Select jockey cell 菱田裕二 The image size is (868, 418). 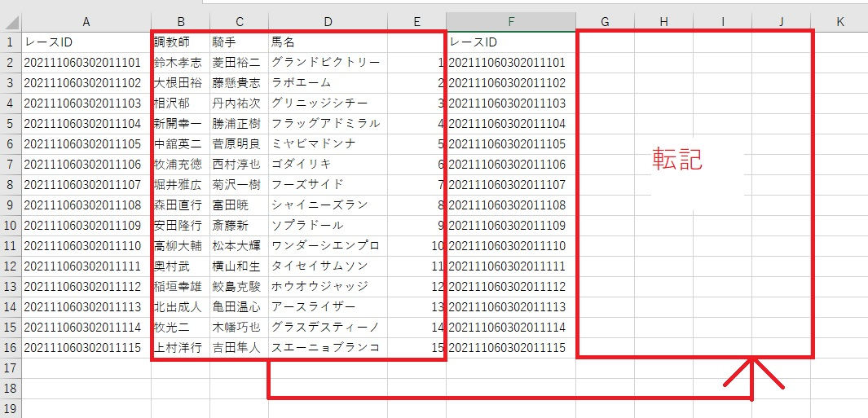point(239,63)
